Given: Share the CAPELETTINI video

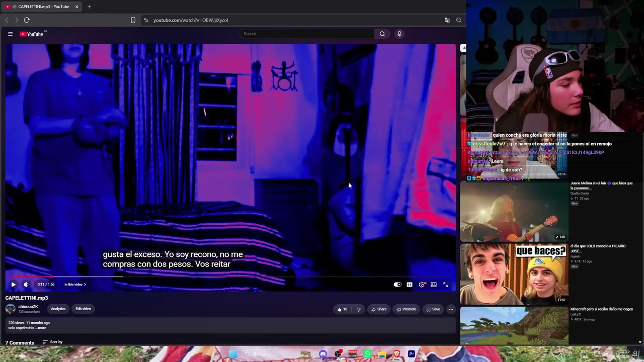Looking at the screenshot, I should pos(379,309).
